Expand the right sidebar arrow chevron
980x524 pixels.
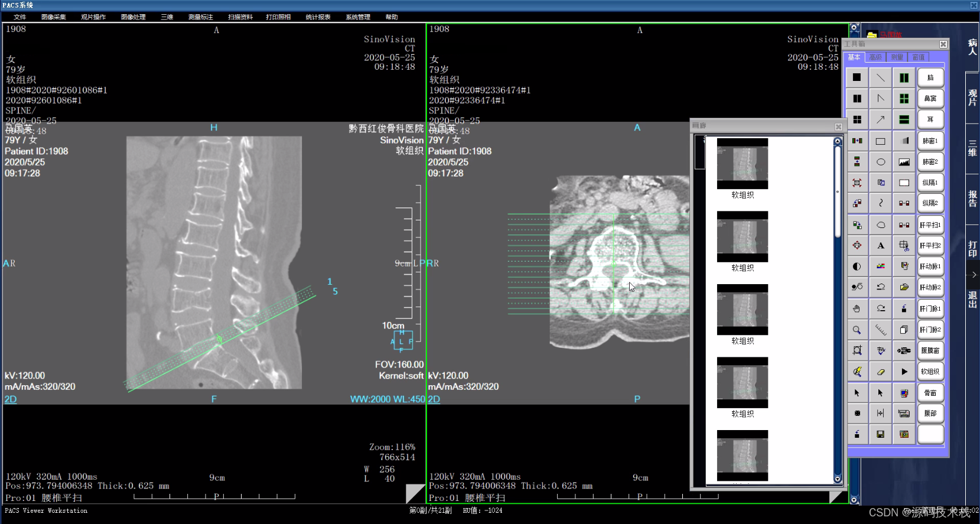(974, 275)
